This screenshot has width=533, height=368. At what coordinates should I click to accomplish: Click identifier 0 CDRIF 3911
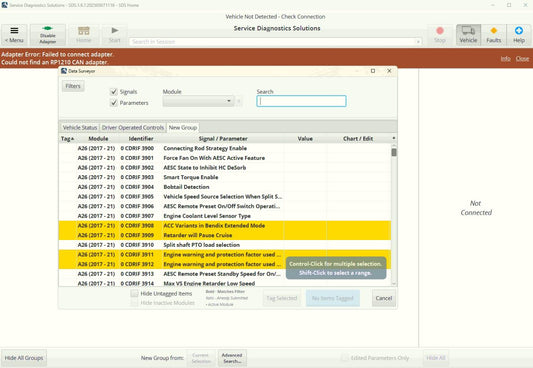pyautogui.click(x=137, y=255)
